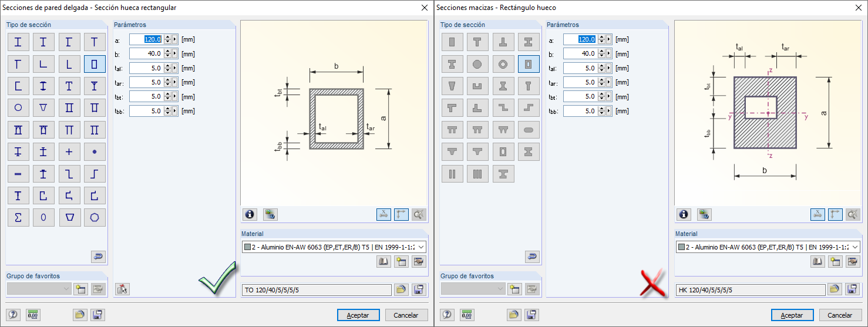
Task: Open the Material dropdown in thin-walled dialog
Action: coord(421,247)
